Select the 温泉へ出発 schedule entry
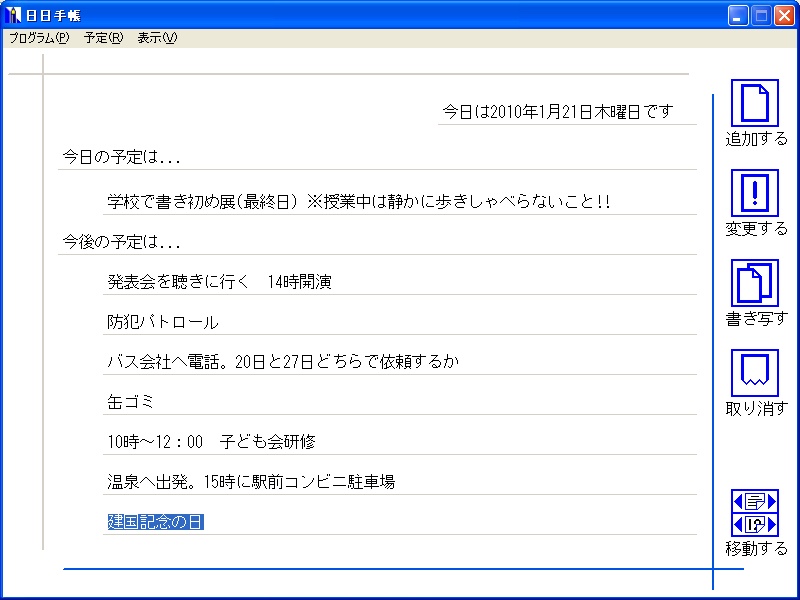800x600 pixels. (250, 480)
